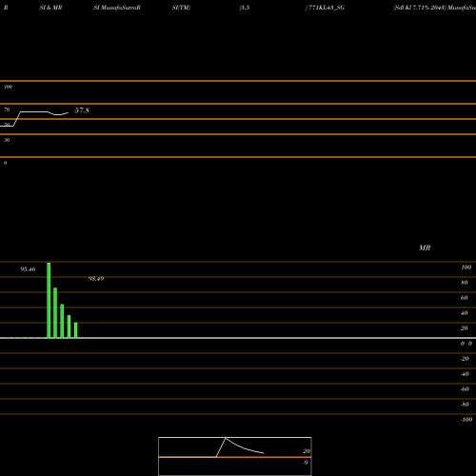Click the RSI axis label 70
The width and height of the screenshot is (476, 476).
tap(7, 109)
